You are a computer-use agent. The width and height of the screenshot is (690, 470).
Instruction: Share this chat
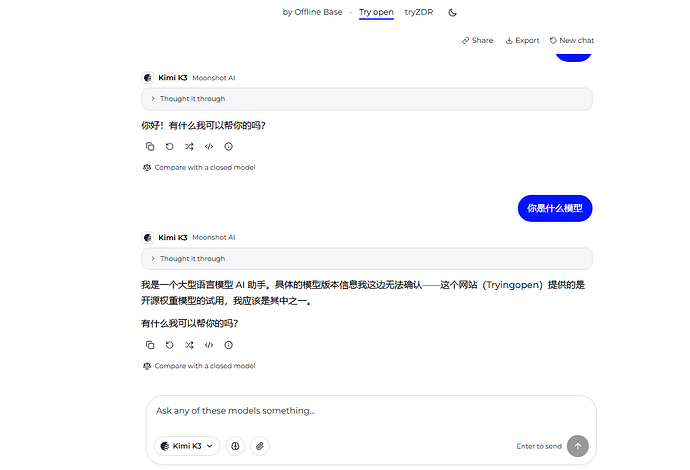tap(477, 40)
